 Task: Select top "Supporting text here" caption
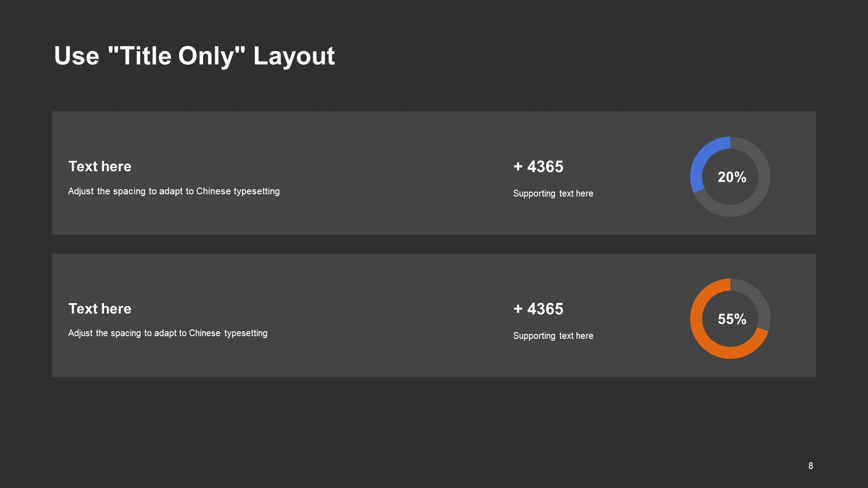(553, 193)
